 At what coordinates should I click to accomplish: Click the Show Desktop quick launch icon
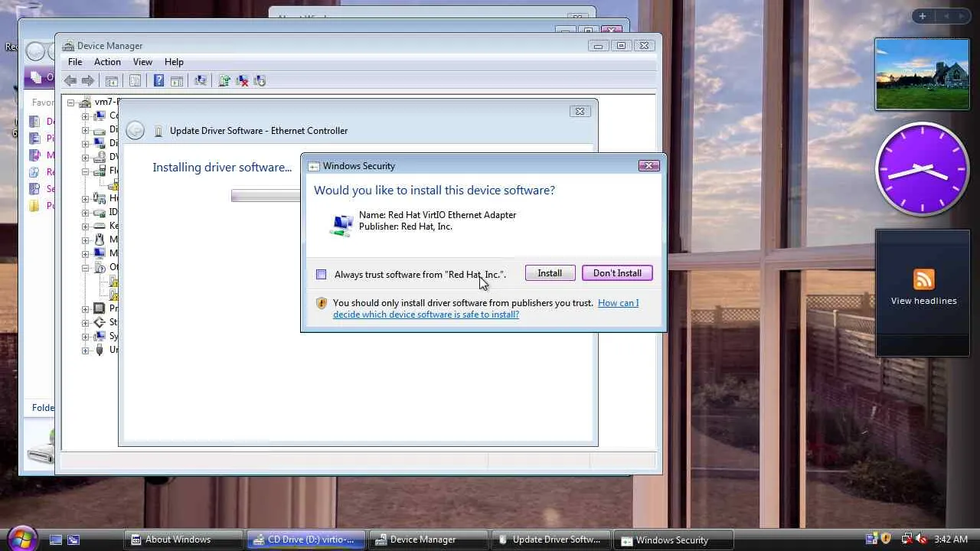pyautogui.click(x=56, y=540)
